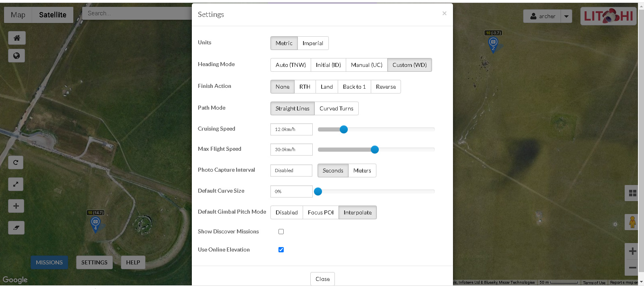Click the Max Flight Speed input field
The image size is (644, 289).
[x=291, y=150]
